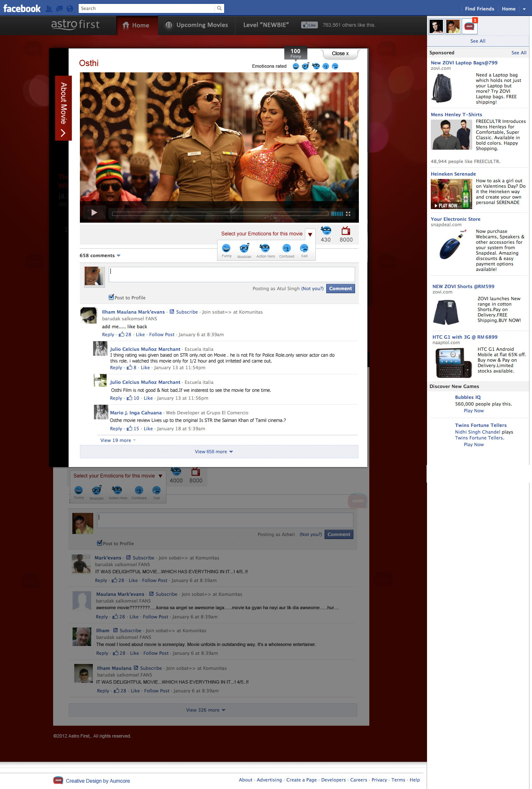This screenshot has height=789, width=532.
Task: Click Play Now under Bubbles IQ
Action: click(x=473, y=411)
